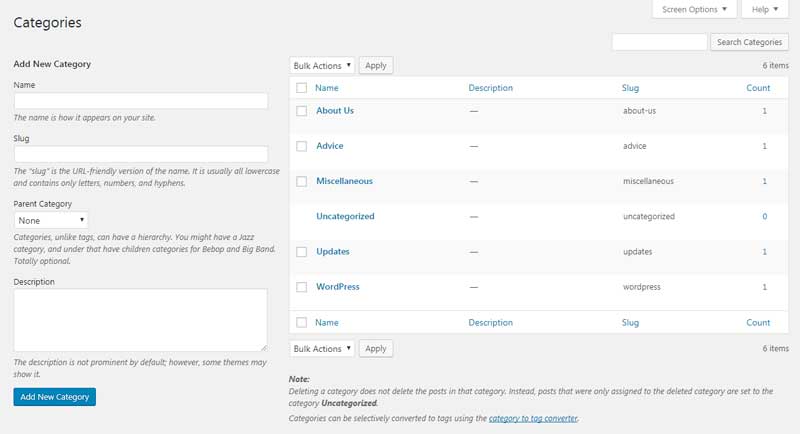Check the select-all checkbox in table header
Viewport: 800px width, 434px height.
tap(302, 88)
